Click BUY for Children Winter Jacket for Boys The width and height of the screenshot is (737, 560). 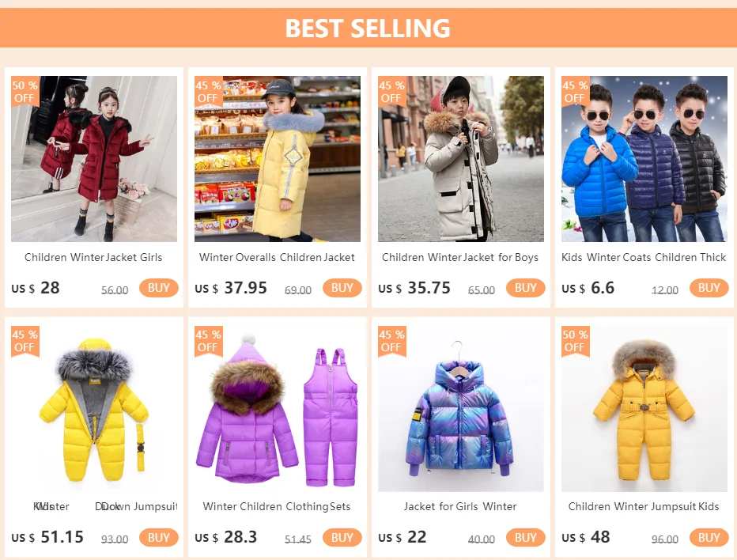526,288
